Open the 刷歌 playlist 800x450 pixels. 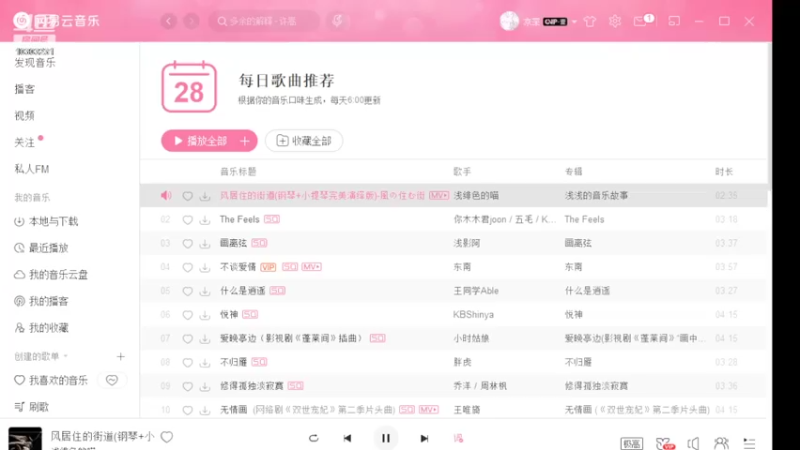coord(32,407)
